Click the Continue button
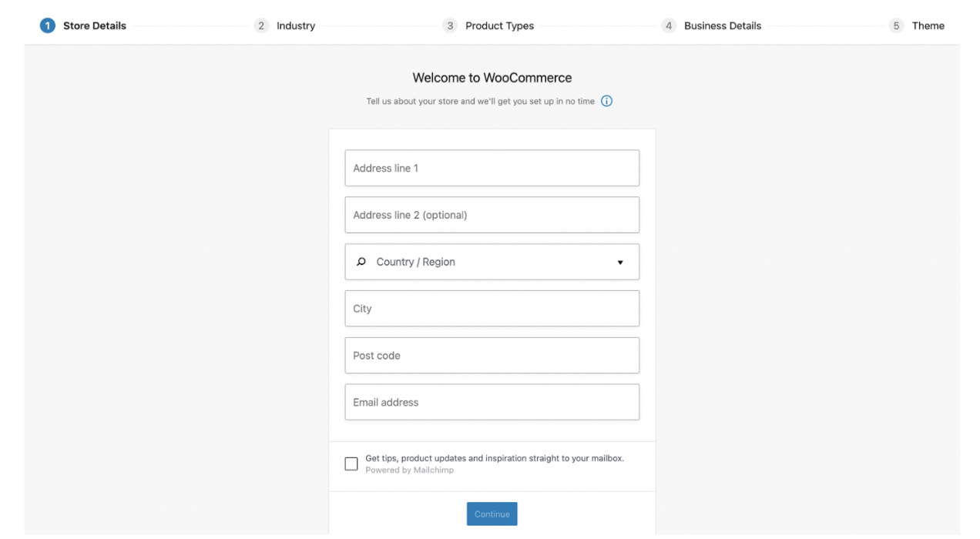980x539 pixels. (x=492, y=514)
